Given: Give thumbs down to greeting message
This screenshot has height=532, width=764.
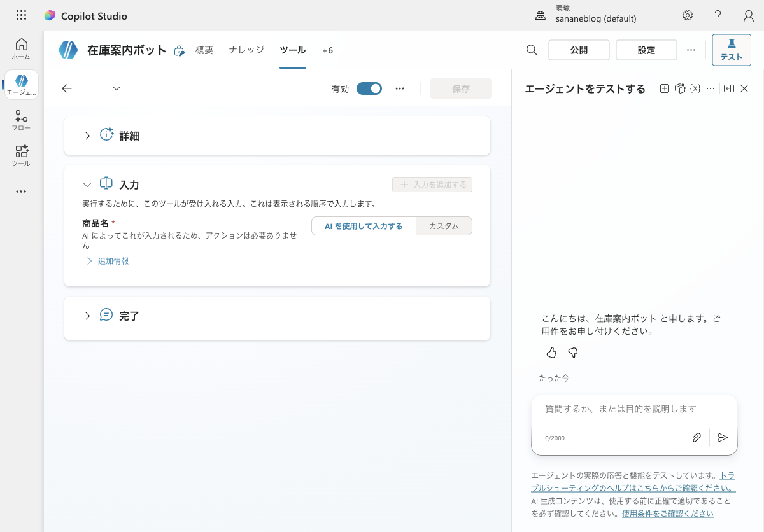Looking at the screenshot, I should (573, 353).
